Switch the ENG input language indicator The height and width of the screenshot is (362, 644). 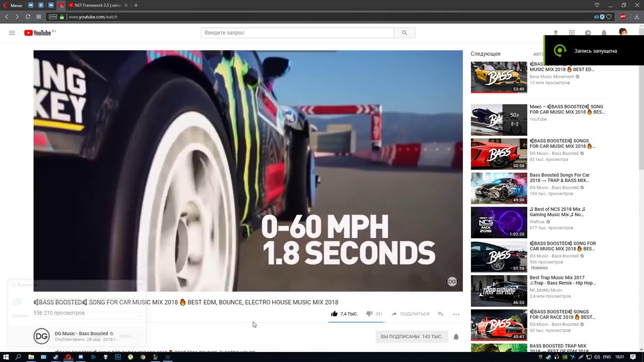[x=607, y=357]
